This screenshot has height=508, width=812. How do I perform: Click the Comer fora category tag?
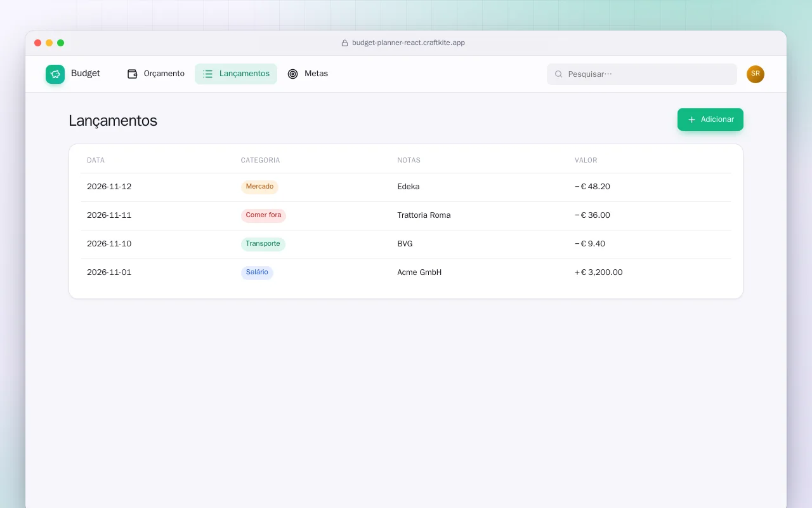pos(263,215)
